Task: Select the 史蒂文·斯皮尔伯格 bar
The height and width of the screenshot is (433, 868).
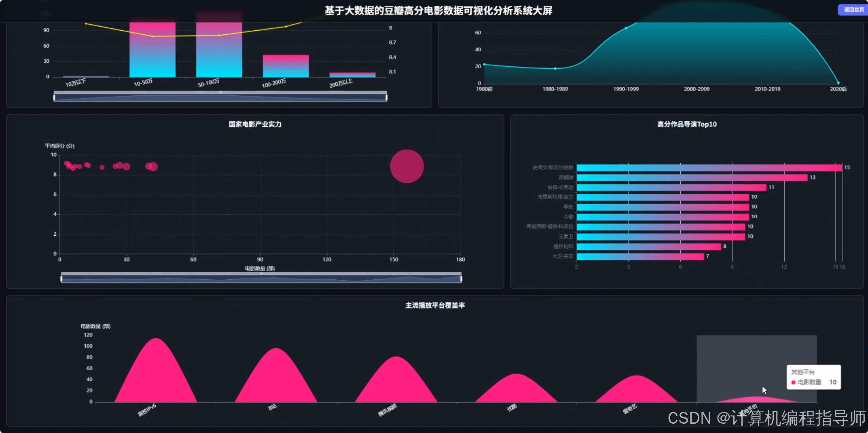Action: coord(709,167)
